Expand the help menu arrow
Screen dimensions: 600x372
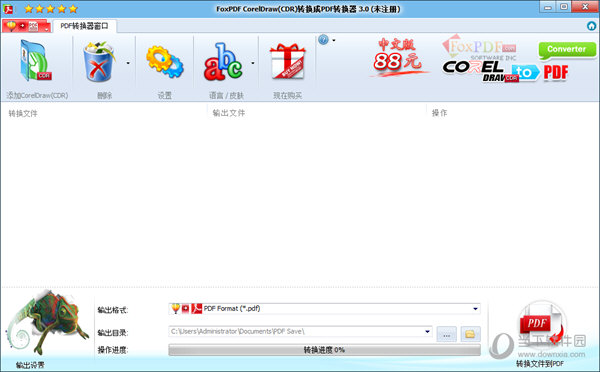point(334,40)
